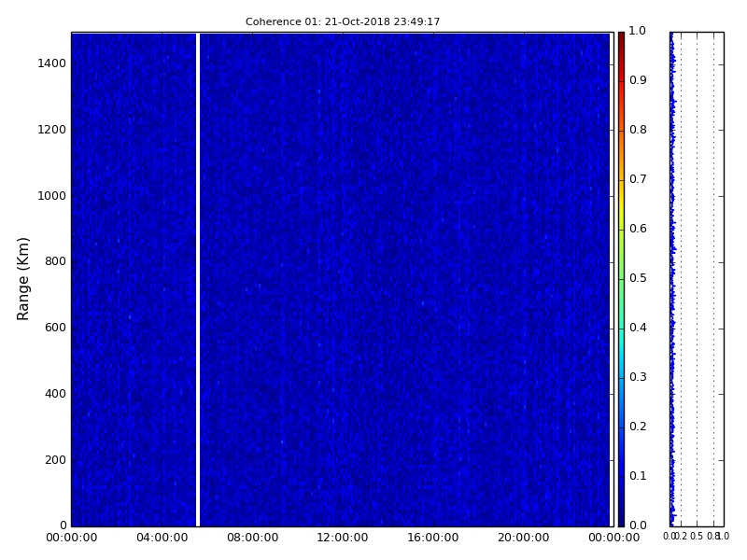Click the 'Range (Km)' axis label
The image size is (747, 560).
click(x=22, y=279)
